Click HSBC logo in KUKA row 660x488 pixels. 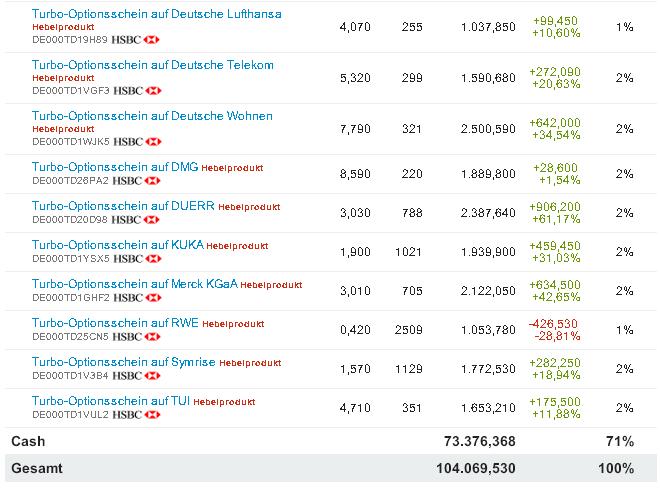(136, 258)
